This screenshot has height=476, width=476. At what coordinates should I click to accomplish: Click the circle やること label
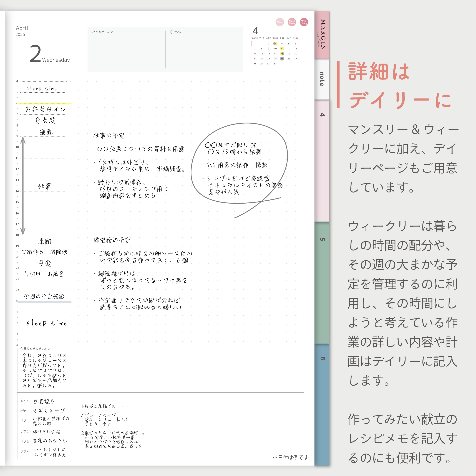coord(178,32)
